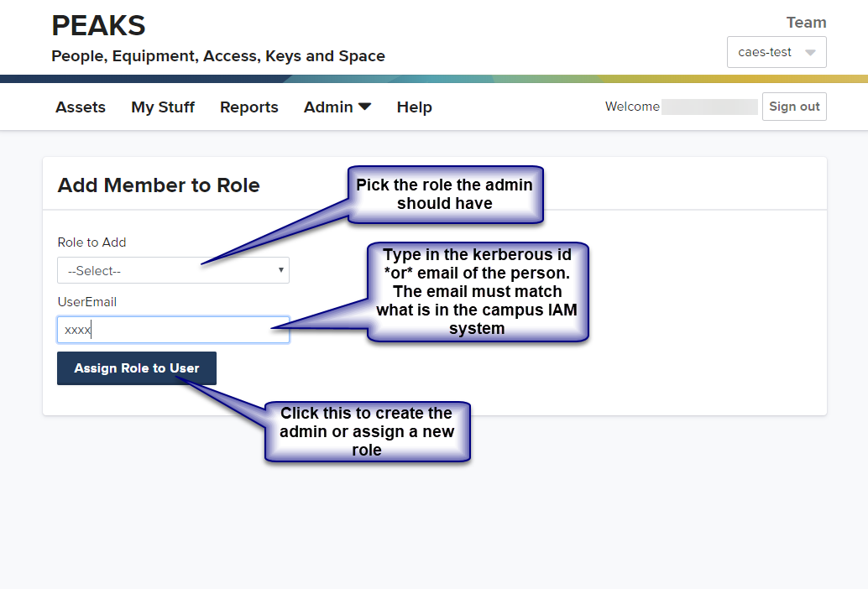Click inside the UserEmail input field

click(172, 329)
